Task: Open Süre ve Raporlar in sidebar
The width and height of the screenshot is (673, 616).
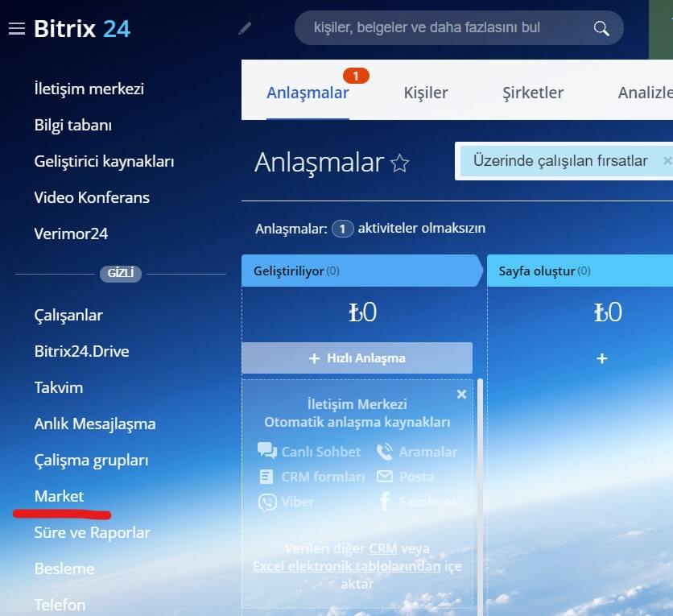Action: tap(92, 533)
